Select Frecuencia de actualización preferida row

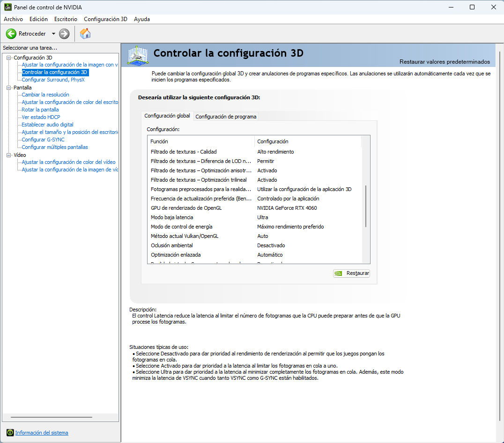pyautogui.click(x=254, y=199)
